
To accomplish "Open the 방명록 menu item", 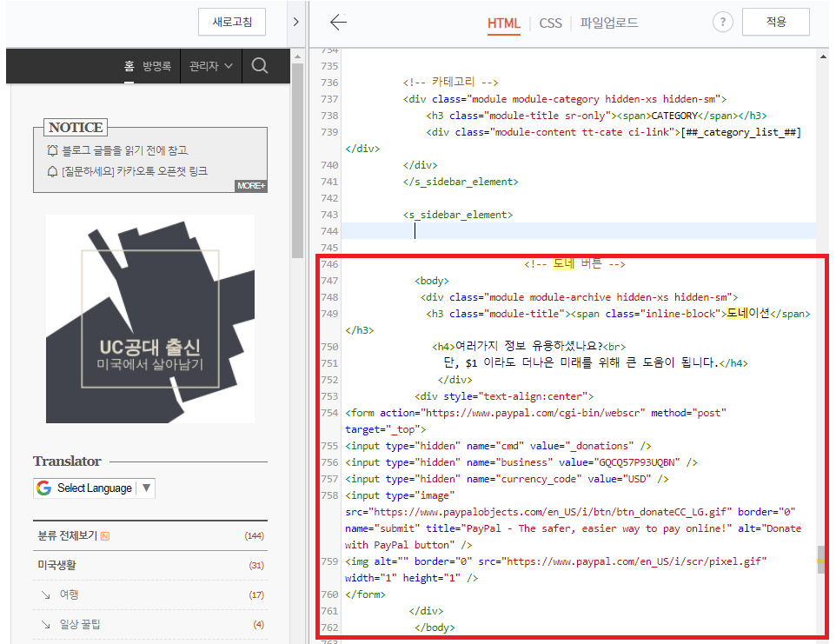I will [x=156, y=66].
